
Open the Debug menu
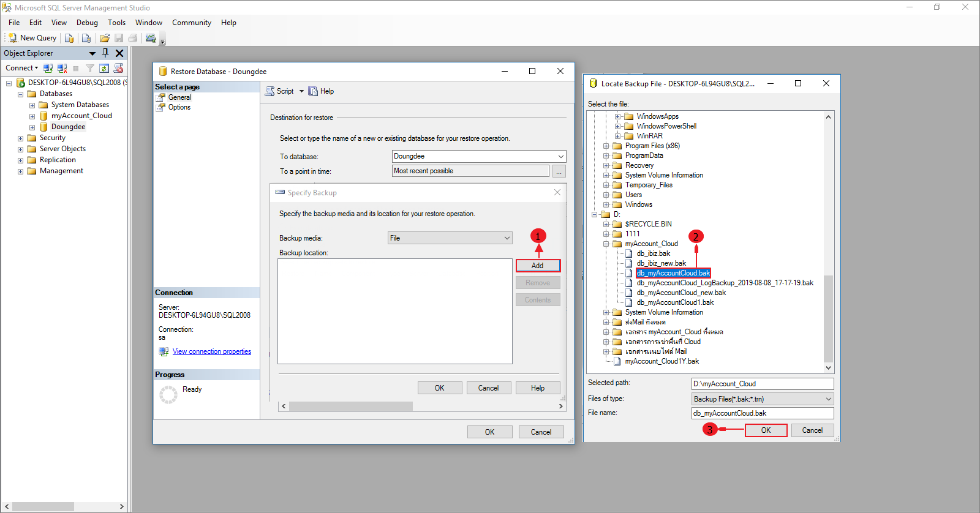(87, 23)
